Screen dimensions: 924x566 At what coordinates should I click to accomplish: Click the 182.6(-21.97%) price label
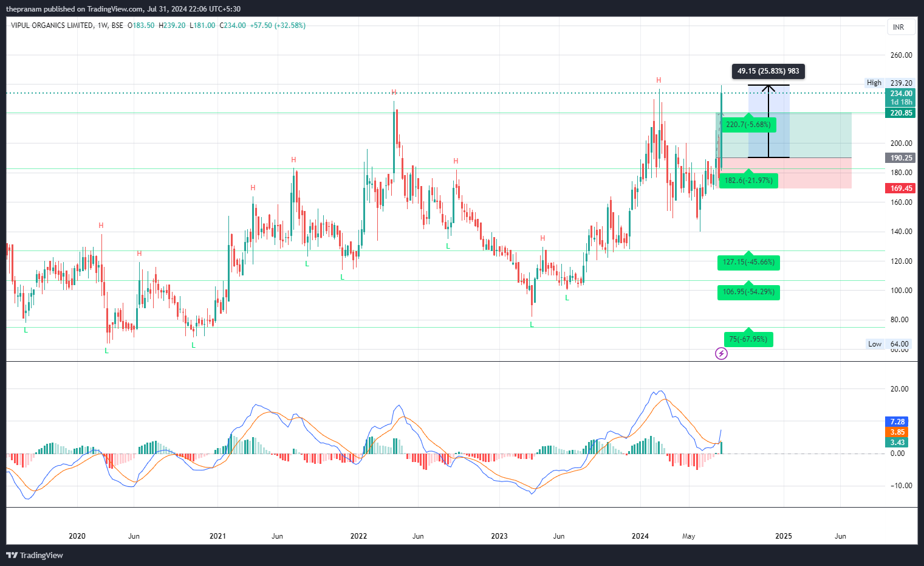point(748,181)
